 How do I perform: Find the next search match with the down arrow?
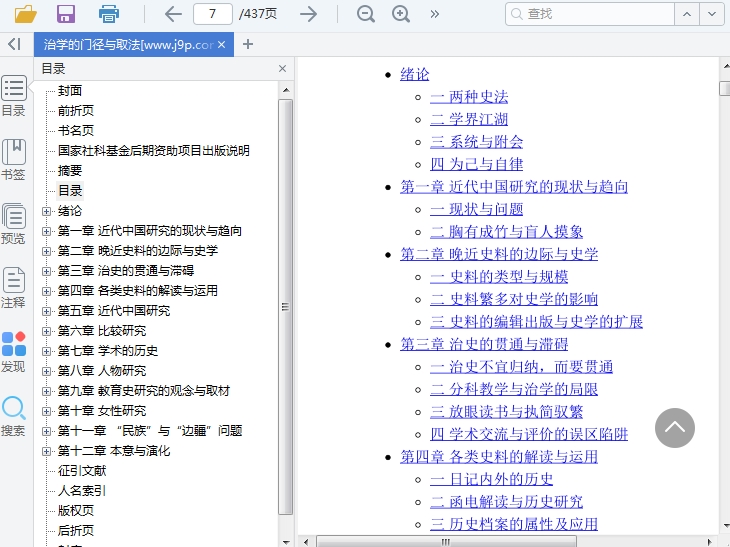point(712,14)
